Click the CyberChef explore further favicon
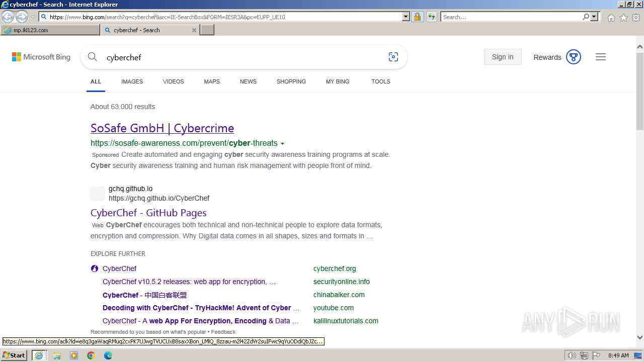 coord(95,268)
